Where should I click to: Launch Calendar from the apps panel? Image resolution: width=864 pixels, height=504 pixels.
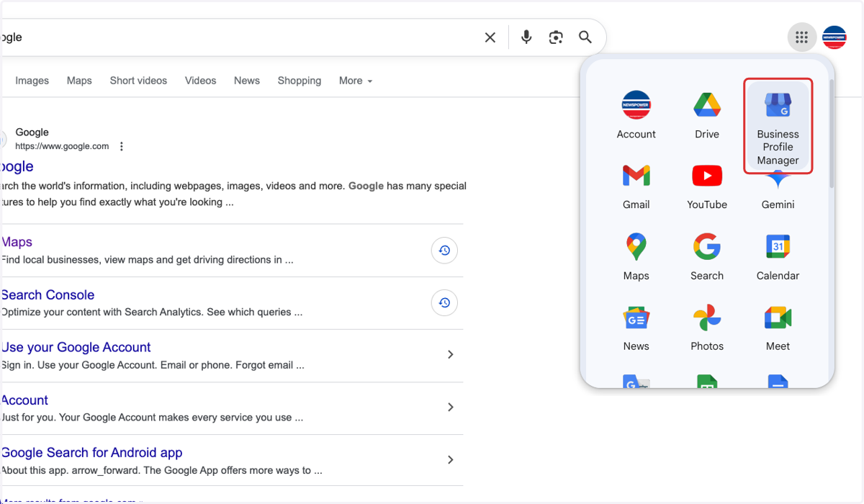coord(778,256)
